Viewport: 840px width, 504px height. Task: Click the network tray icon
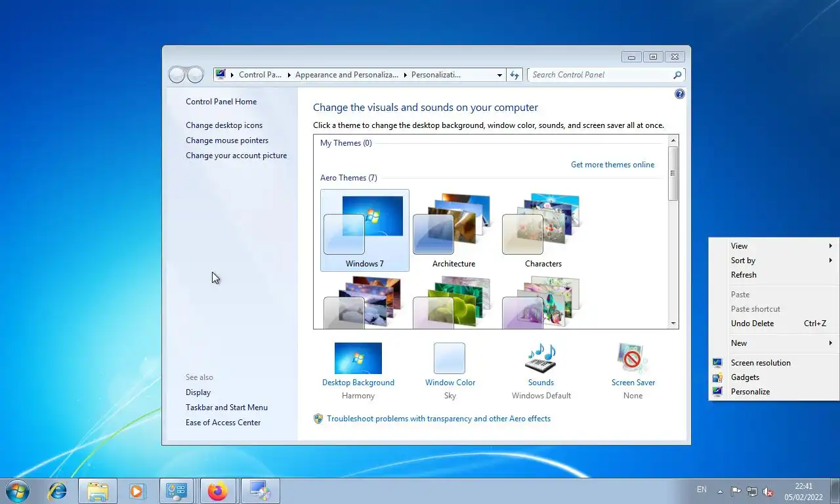coord(752,491)
